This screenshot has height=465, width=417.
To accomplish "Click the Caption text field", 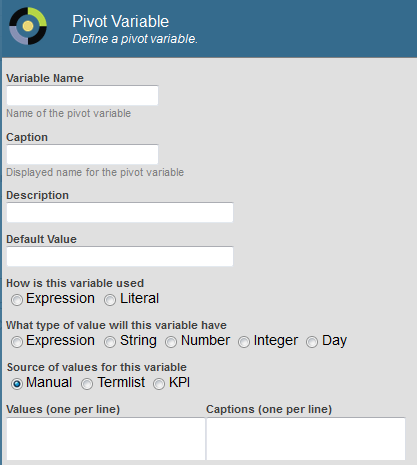I will (x=82, y=154).
